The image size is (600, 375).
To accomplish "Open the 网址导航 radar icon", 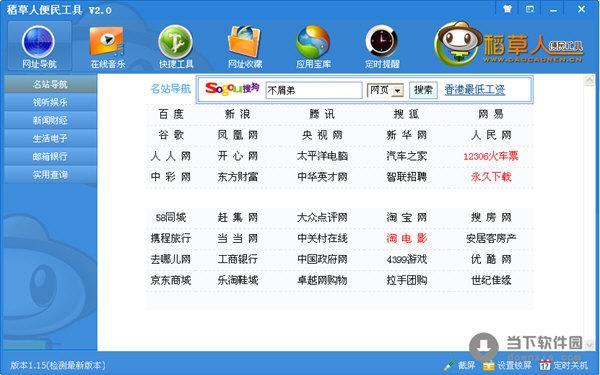I will coord(39,42).
